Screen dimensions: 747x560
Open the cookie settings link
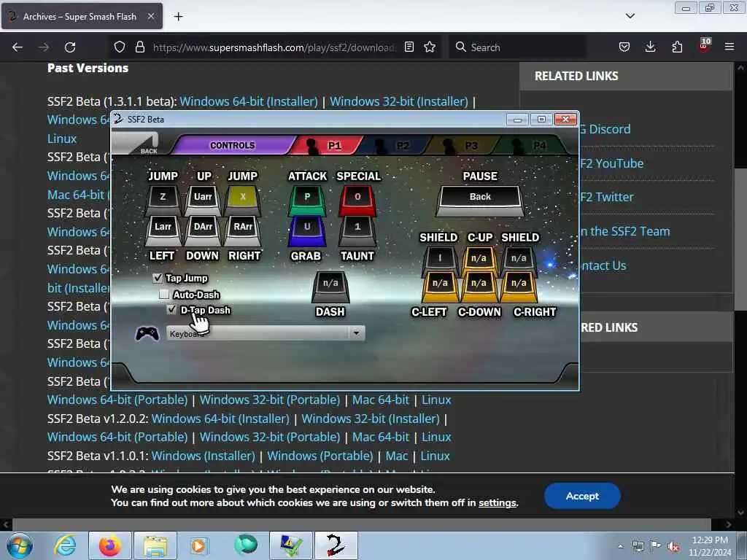tap(497, 503)
